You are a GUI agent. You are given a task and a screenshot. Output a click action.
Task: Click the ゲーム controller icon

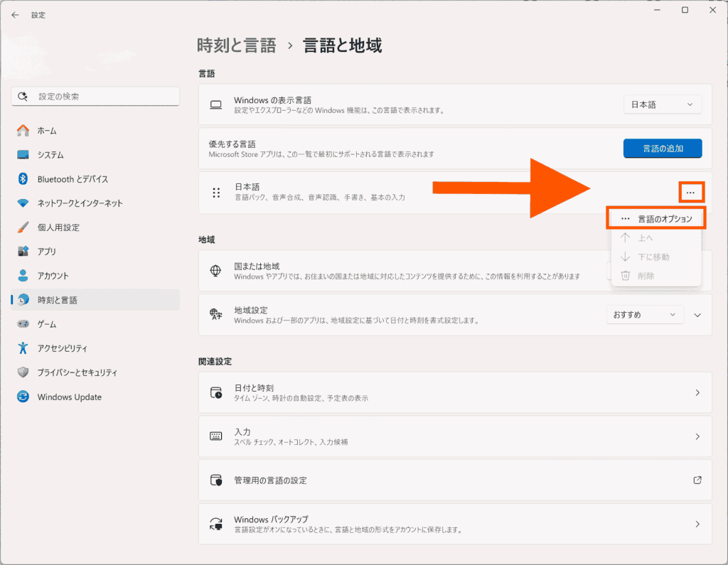click(x=23, y=324)
